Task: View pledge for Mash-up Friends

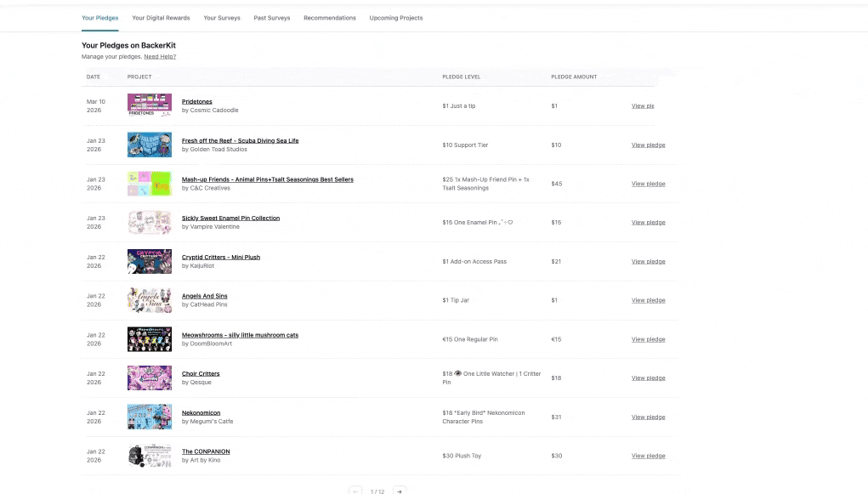Action: [648, 184]
